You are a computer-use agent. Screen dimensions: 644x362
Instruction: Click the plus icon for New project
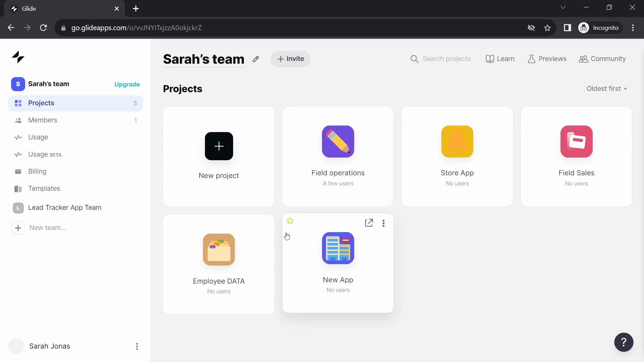tap(219, 146)
